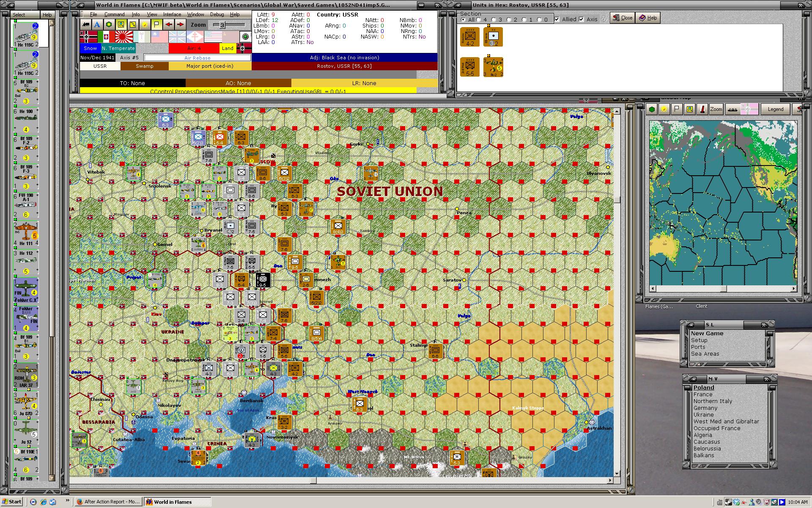This screenshot has height=508, width=812.
Task: Click the red left arrow toolbar icon
Action: tap(168, 25)
